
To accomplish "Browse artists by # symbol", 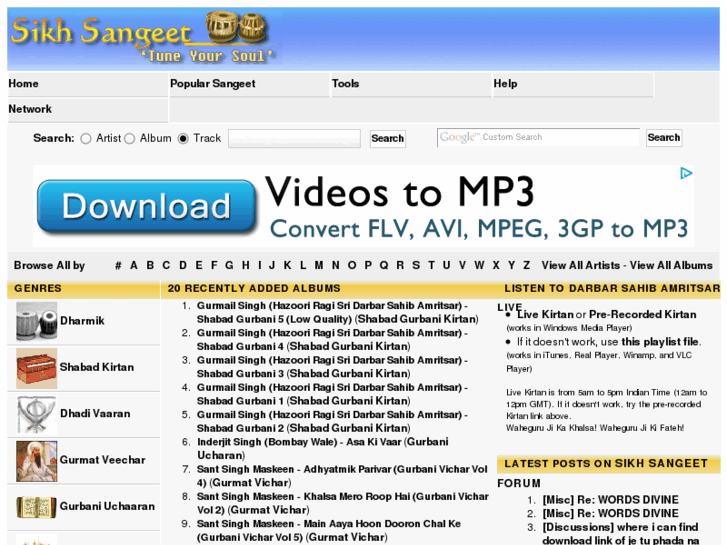I will 118,266.
